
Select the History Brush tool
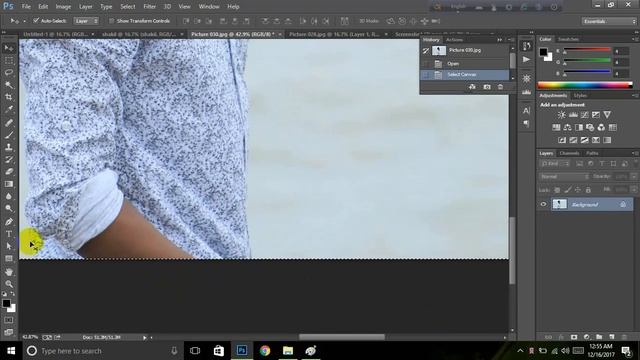click(9, 159)
